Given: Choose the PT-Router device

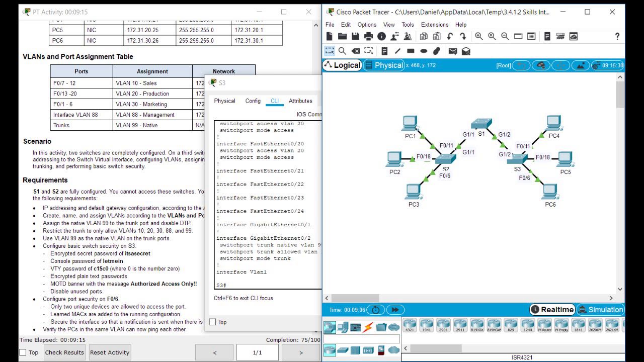Looking at the screenshot, I should point(545,325).
